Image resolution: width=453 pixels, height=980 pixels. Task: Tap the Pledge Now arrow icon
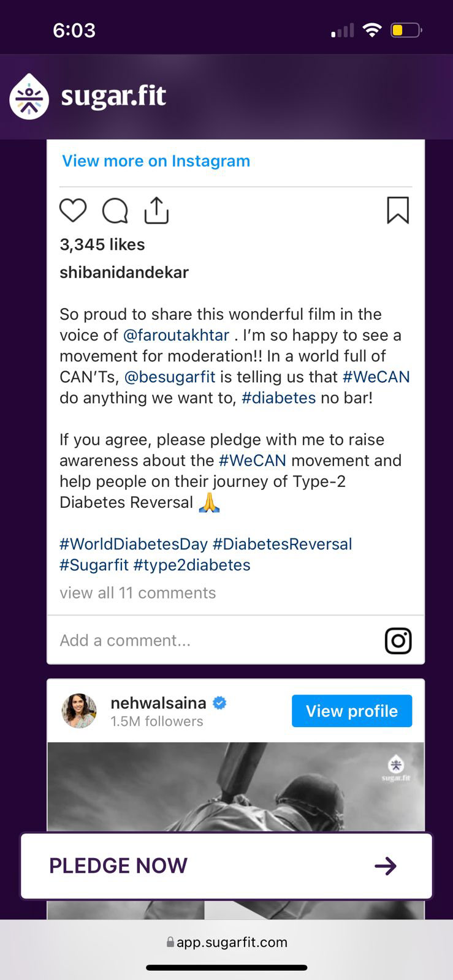386,865
